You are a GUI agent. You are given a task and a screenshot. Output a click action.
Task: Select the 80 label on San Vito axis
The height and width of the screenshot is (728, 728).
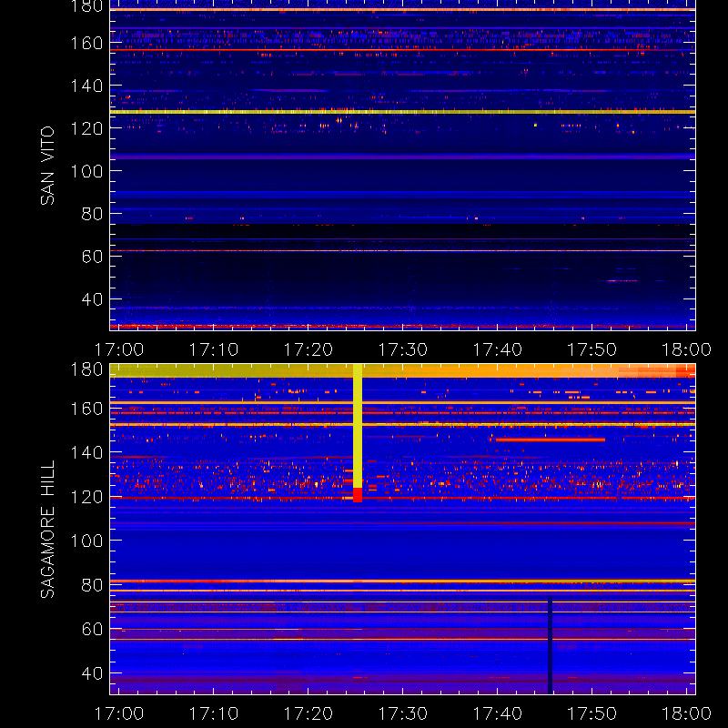pyautogui.click(x=92, y=214)
